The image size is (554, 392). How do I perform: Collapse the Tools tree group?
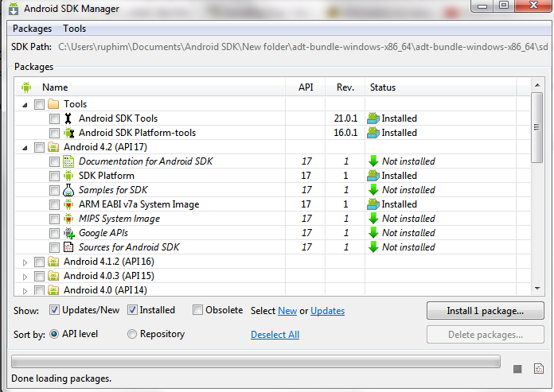[x=25, y=105]
